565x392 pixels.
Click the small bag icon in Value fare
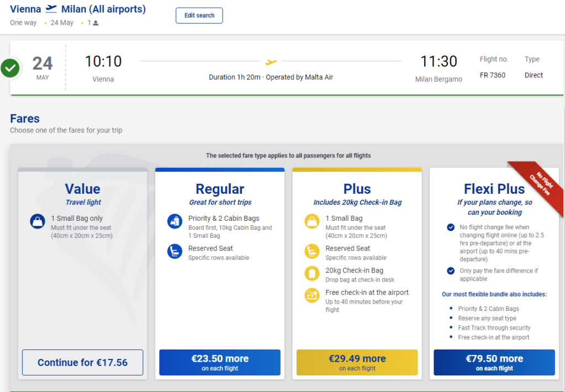pyautogui.click(x=37, y=221)
